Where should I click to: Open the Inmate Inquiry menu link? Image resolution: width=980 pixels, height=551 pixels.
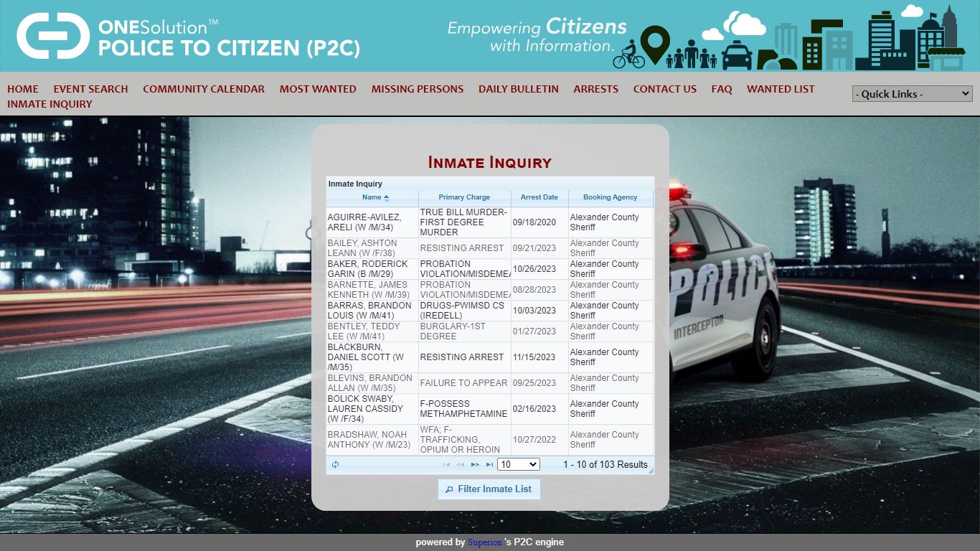(x=50, y=104)
